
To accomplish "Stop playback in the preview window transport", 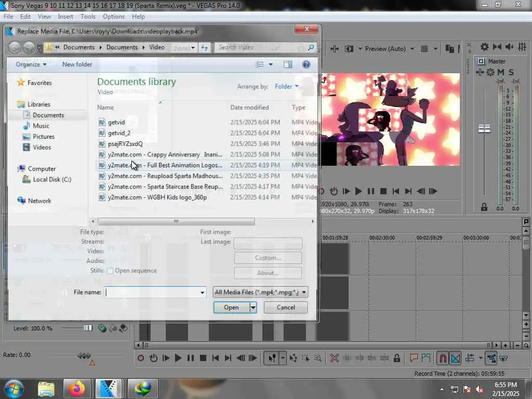I will [383, 191].
